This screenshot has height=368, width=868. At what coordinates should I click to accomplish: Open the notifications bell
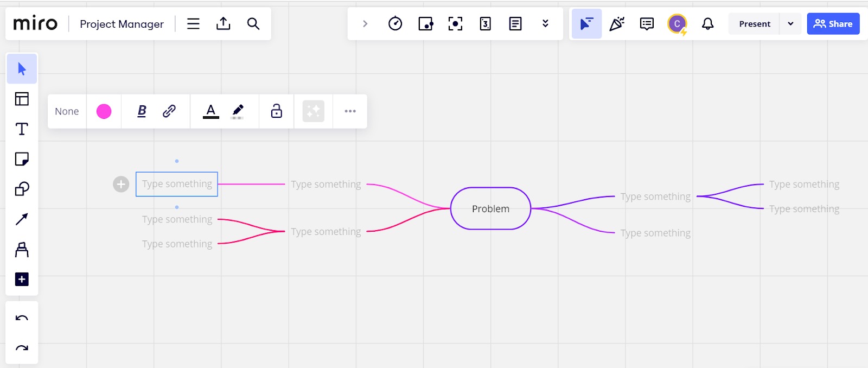click(x=707, y=24)
